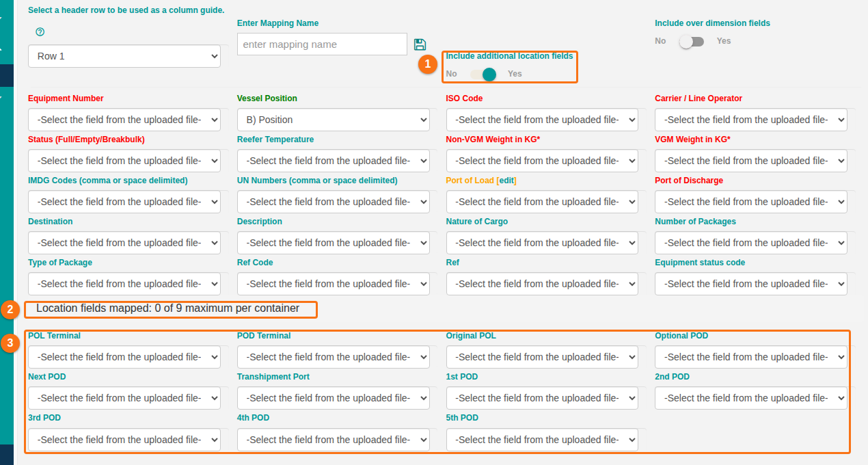Open the IMDG Codes dropdown
Screen dimensions: 868x465
point(124,202)
